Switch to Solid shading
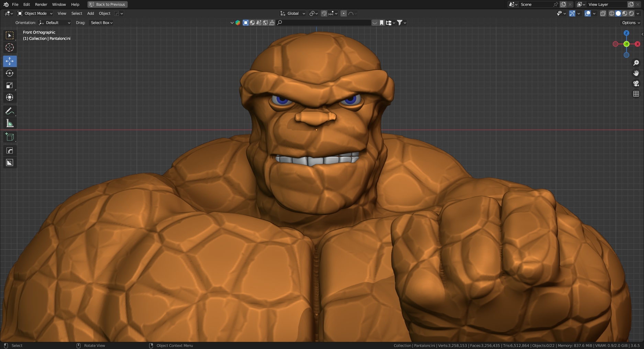Image resolution: width=644 pixels, height=349 pixels. 618,13
